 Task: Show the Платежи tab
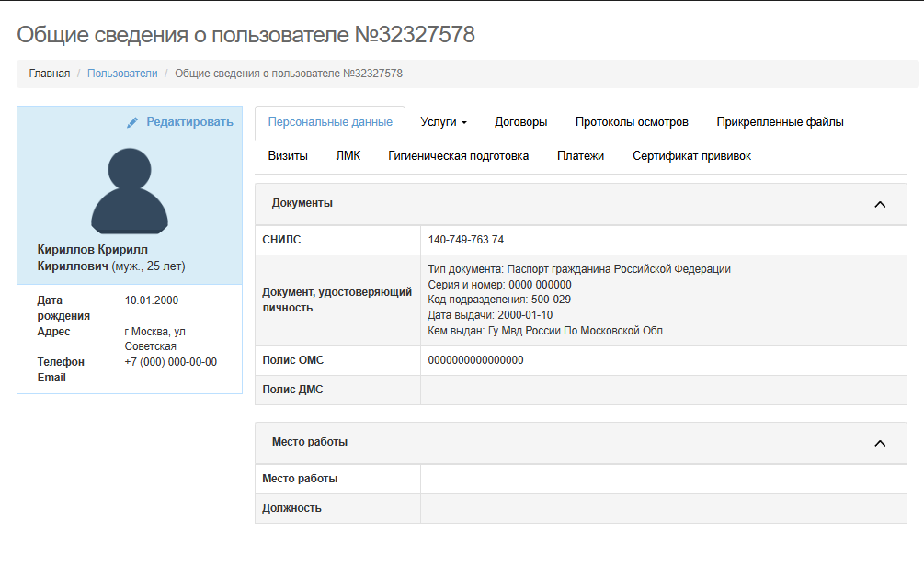click(x=580, y=156)
